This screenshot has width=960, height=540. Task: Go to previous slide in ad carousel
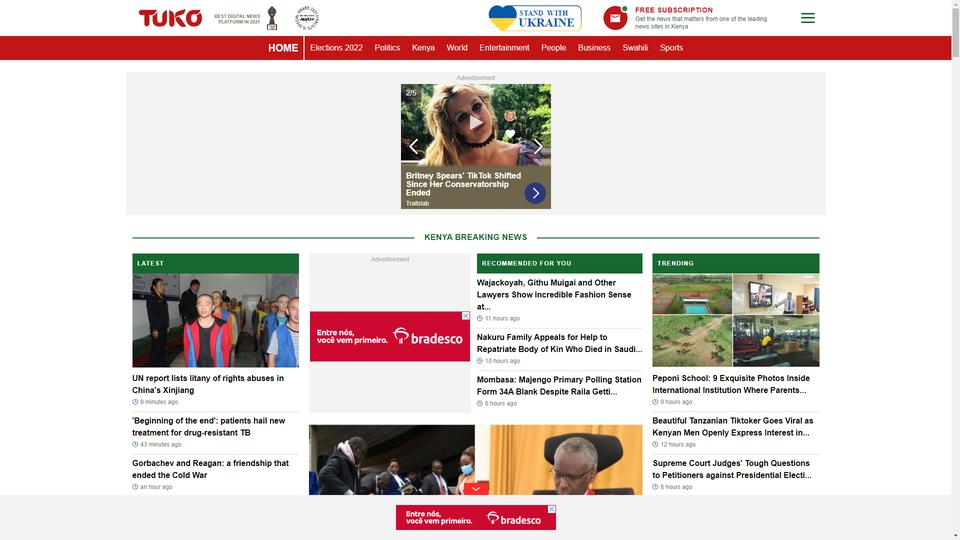[x=414, y=146]
